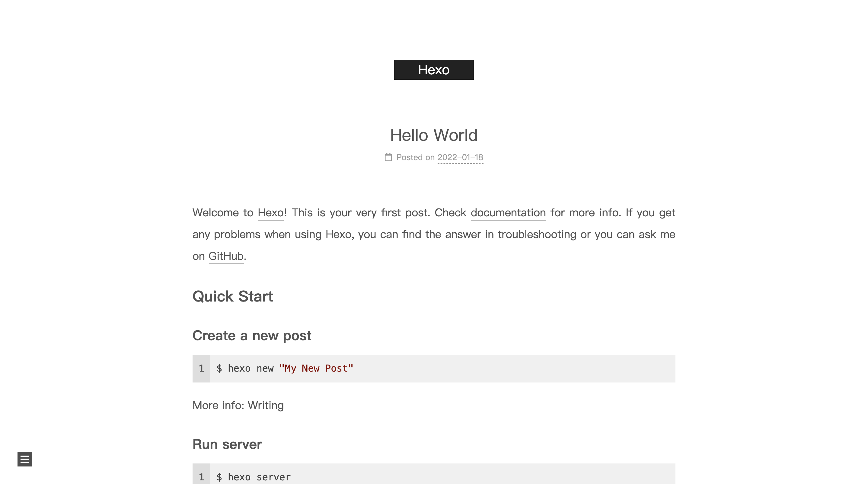This screenshot has height=484, width=868.
Task: Click the calendar icon beside Posted on
Action: (x=388, y=157)
